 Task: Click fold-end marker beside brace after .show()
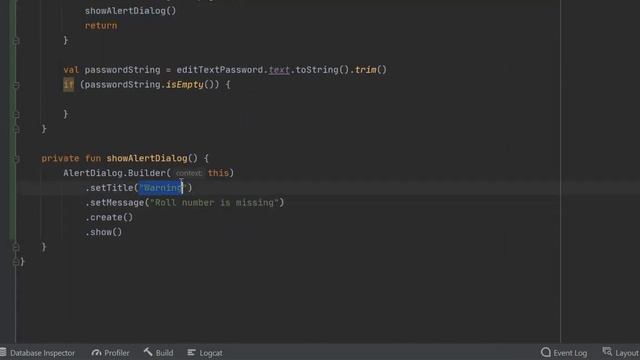click(16, 247)
